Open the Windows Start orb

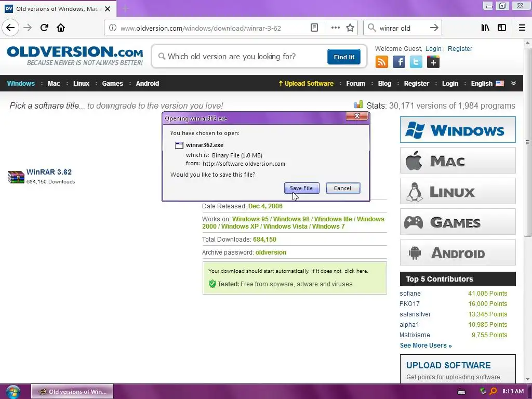click(x=12, y=392)
